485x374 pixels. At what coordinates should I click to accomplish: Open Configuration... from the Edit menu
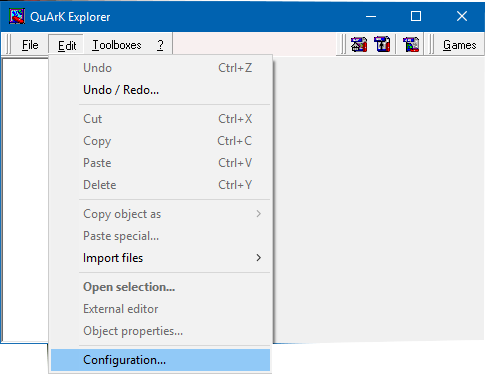pos(161,360)
